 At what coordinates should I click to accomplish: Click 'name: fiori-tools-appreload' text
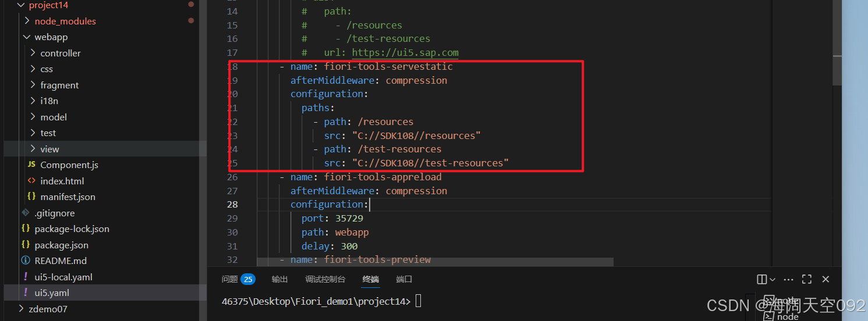click(x=366, y=177)
